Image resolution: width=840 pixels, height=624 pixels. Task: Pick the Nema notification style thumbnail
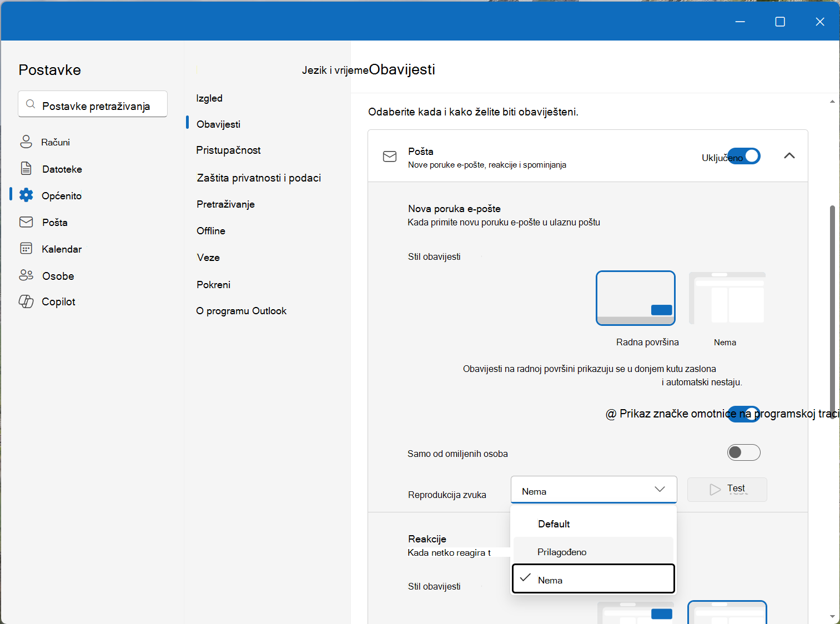pos(727,298)
